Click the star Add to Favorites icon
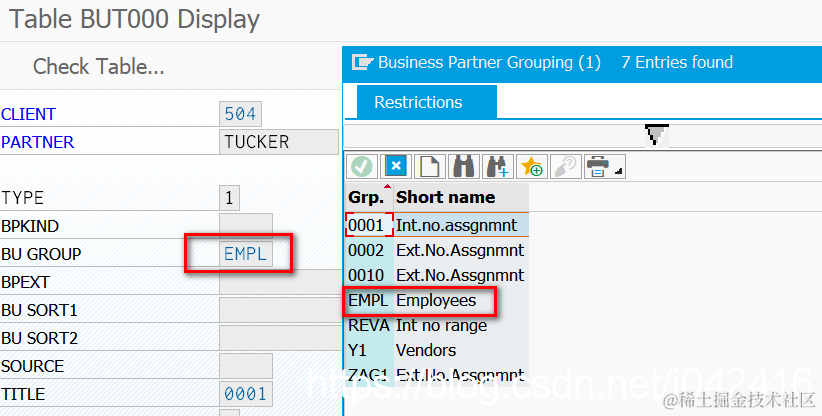The width and height of the screenshot is (822, 416). point(532,167)
